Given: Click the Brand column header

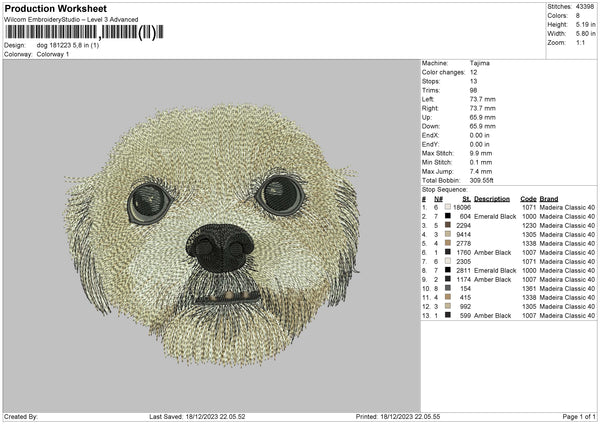Looking at the screenshot, I should click(x=549, y=198).
